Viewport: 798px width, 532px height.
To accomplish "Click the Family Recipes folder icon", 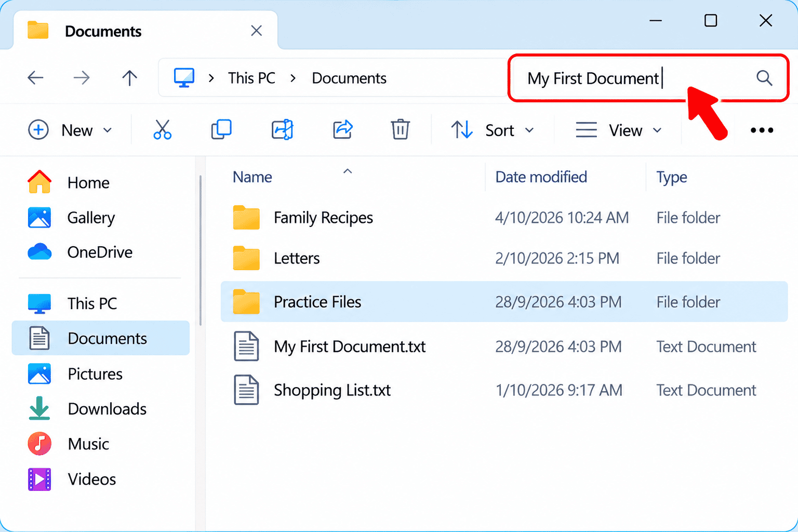I will pyautogui.click(x=246, y=218).
